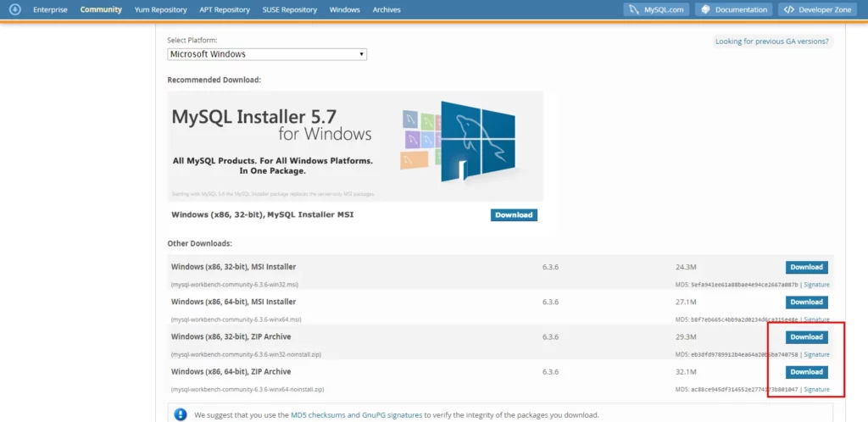Download the Windows 32-bit MSI Installer

coord(807,267)
